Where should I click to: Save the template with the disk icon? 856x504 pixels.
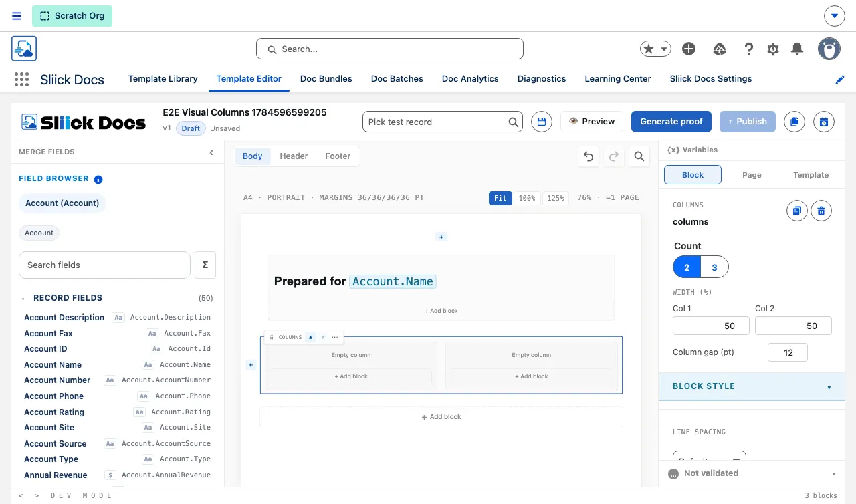[x=542, y=122]
